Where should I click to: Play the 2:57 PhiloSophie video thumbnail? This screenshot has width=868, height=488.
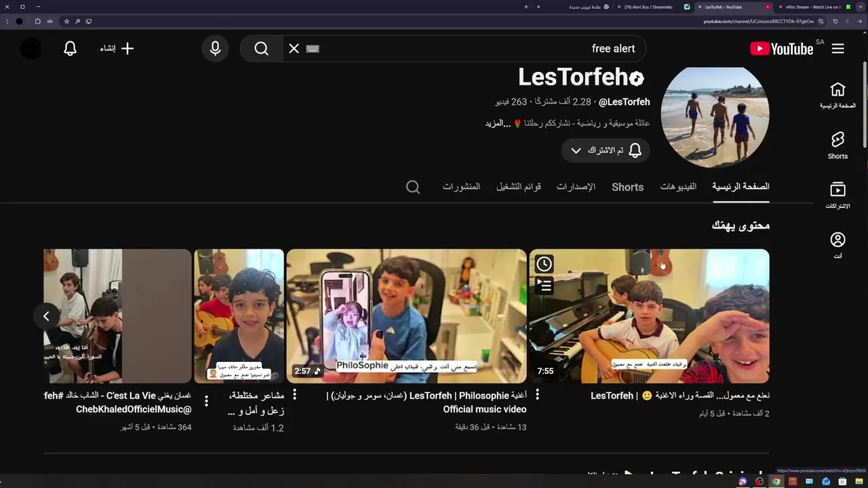click(406, 316)
